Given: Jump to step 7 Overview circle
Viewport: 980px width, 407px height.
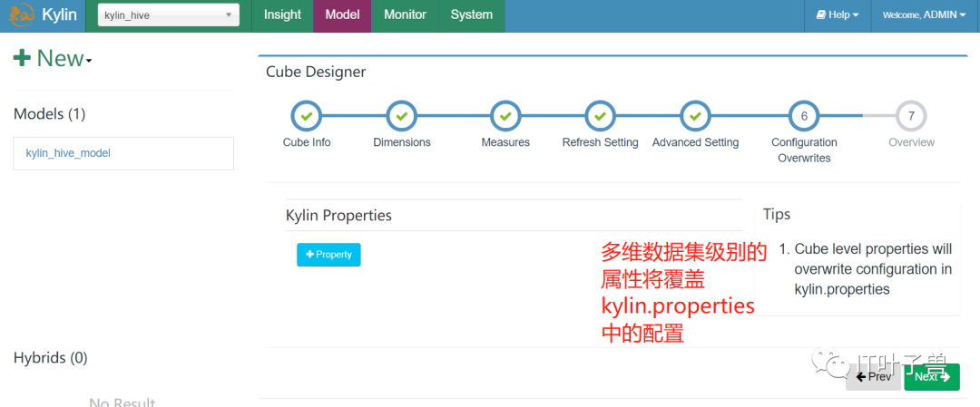Looking at the screenshot, I should coord(911,116).
